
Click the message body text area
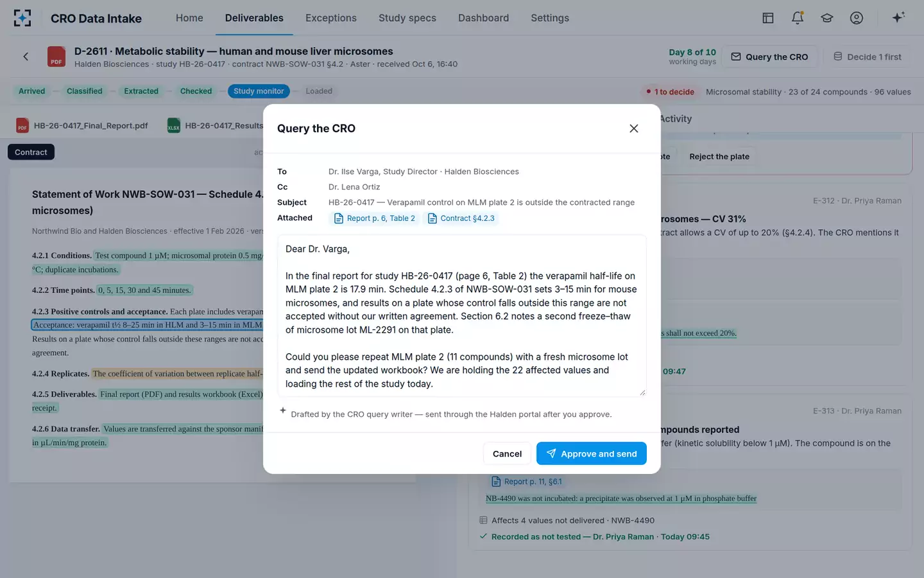462,315
